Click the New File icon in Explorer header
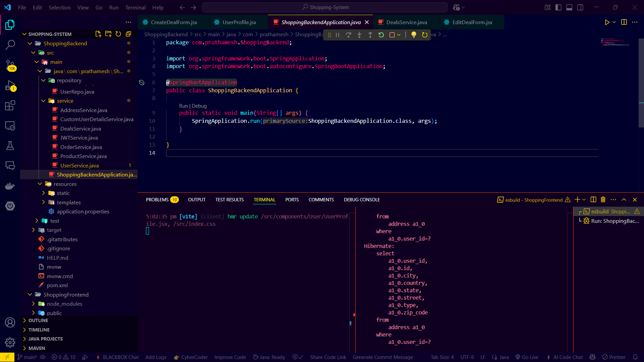This screenshot has width=644, height=362. point(98,34)
